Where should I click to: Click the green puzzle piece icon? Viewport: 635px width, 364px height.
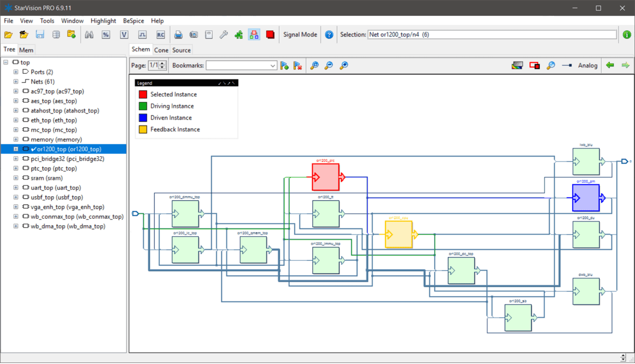point(239,35)
